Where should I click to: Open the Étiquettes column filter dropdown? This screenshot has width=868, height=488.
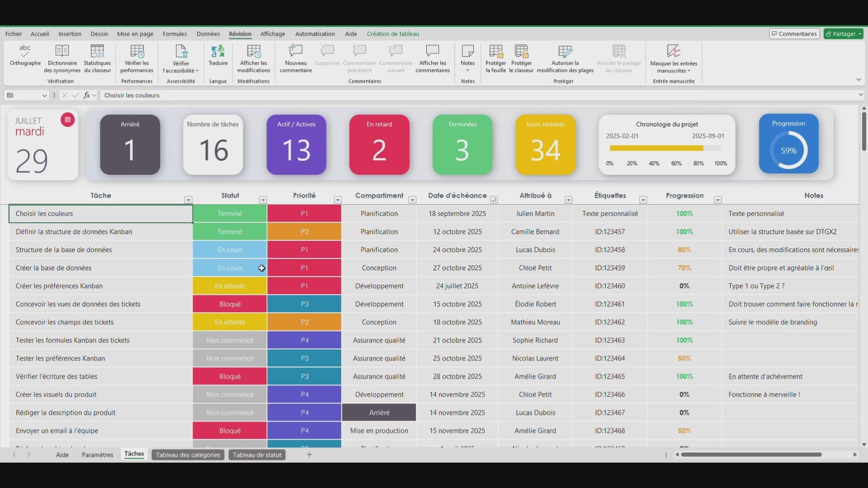[x=643, y=200]
